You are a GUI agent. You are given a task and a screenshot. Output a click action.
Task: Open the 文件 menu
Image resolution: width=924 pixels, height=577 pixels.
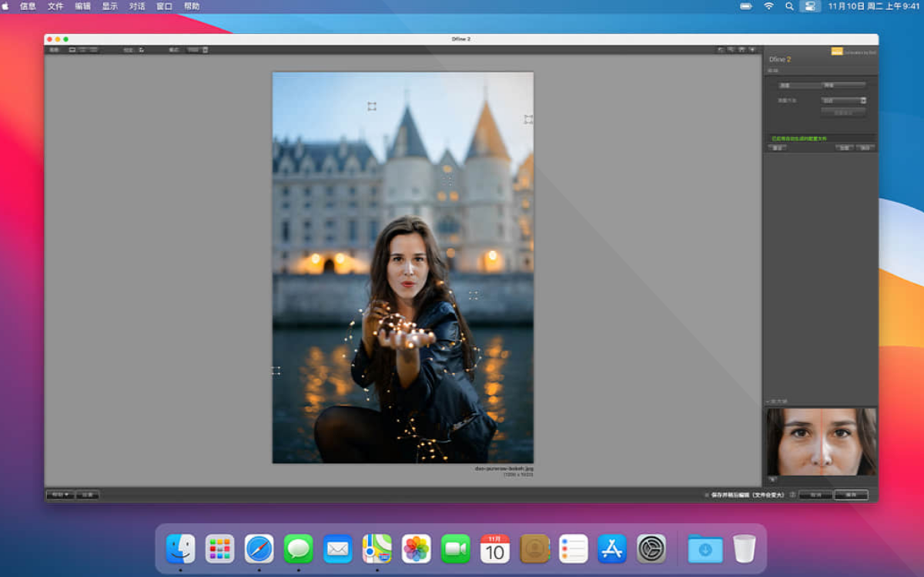tap(55, 5)
